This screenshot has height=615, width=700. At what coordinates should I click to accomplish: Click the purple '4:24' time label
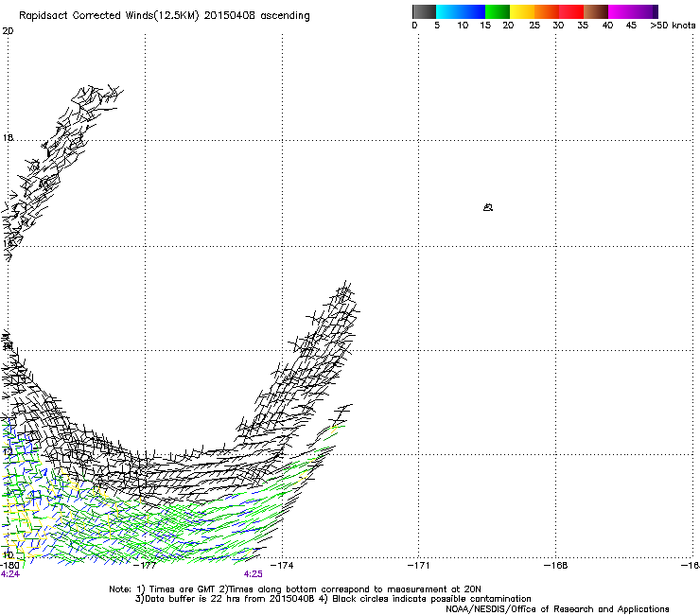[x=10, y=574]
